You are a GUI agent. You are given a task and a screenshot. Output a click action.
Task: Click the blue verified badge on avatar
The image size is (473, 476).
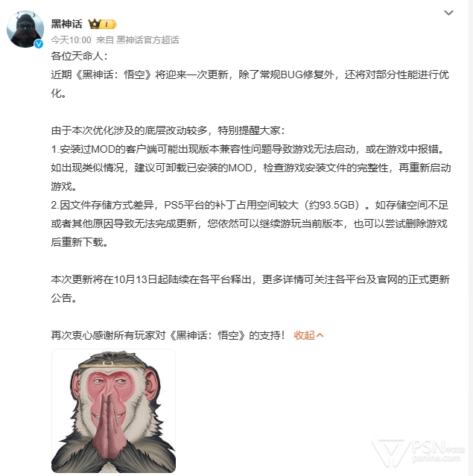tap(39, 44)
